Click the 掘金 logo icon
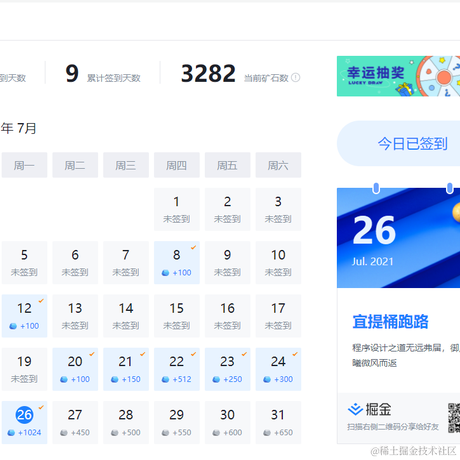The image size is (460, 460). [x=355, y=409]
